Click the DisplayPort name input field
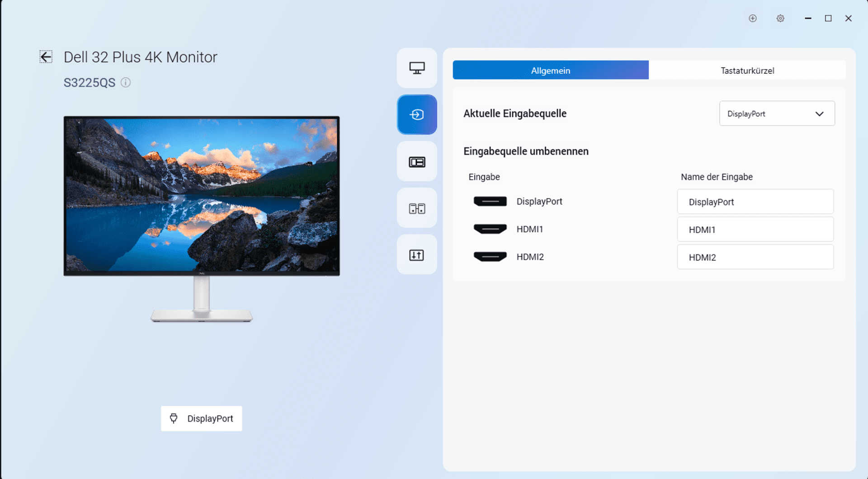 [755, 202]
